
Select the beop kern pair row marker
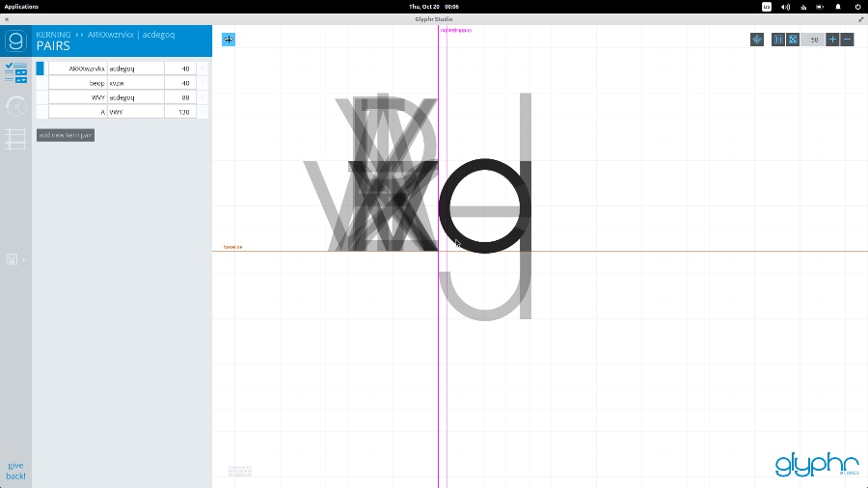tap(41, 83)
